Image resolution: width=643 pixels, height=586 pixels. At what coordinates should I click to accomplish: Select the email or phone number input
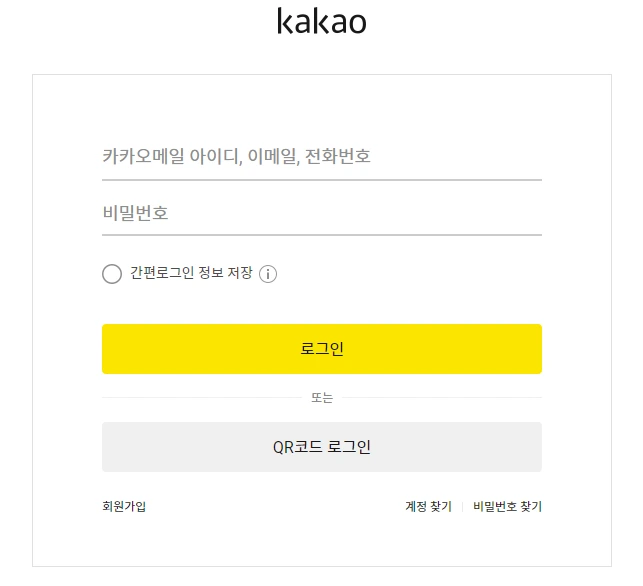pos(321,157)
